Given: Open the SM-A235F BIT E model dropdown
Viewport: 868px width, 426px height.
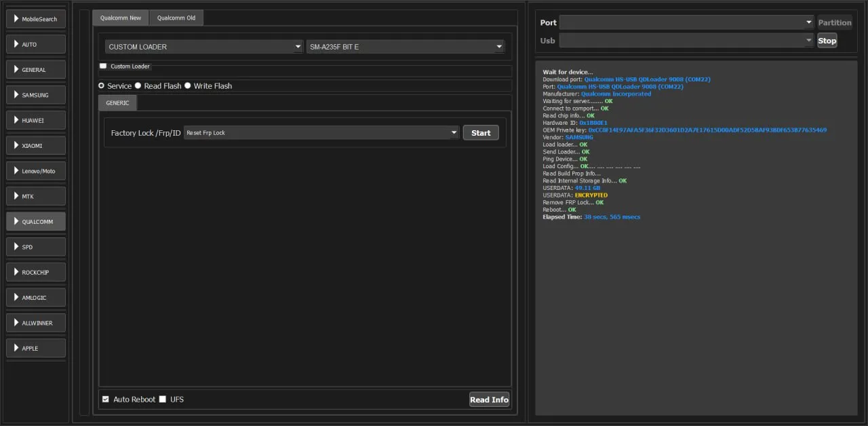Looking at the screenshot, I should (406, 47).
